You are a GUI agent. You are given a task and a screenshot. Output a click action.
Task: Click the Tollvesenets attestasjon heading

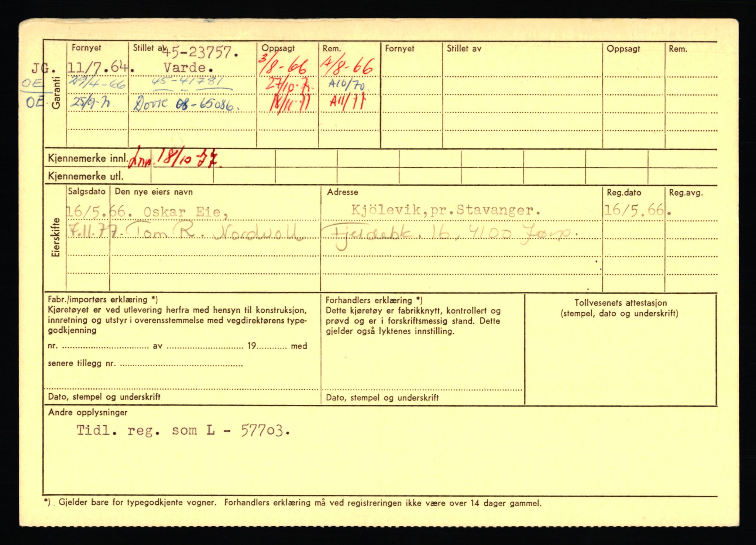point(621,303)
